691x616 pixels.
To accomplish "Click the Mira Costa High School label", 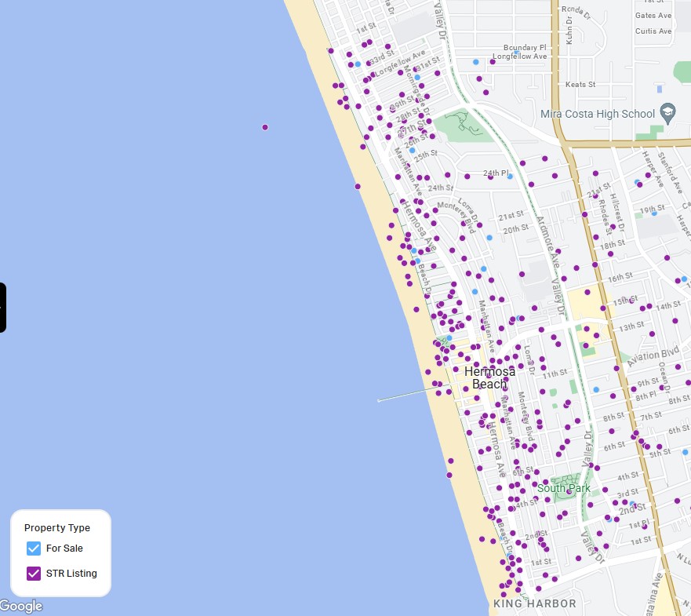I will tap(597, 114).
